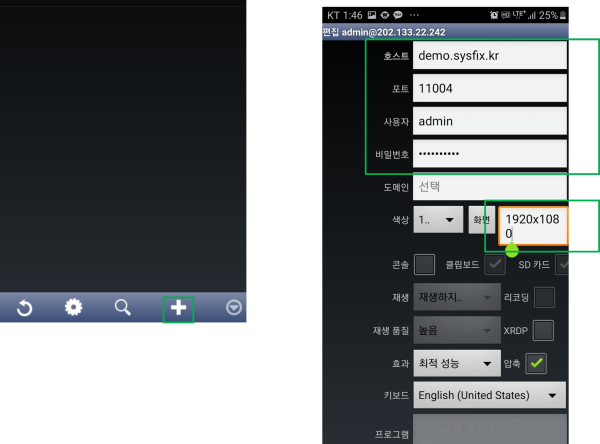Toggle the XRDP checkbox
Image resolution: width=600 pixels, height=444 pixels.
pyautogui.click(x=543, y=330)
